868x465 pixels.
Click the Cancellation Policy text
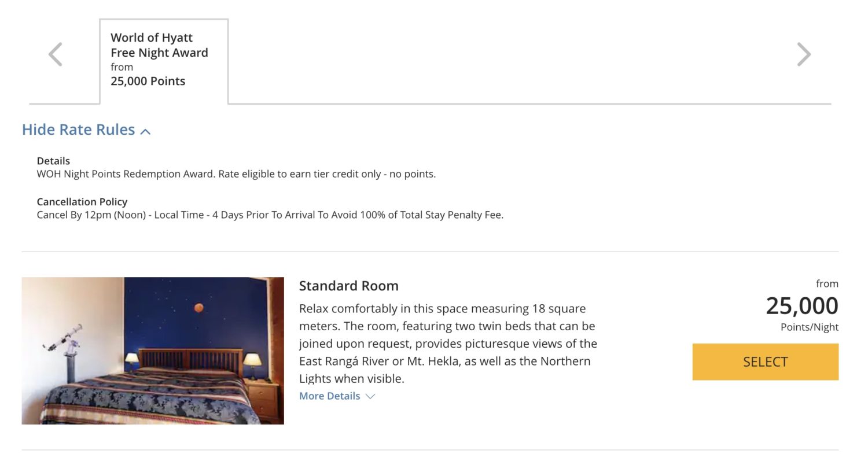coord(82,202)
